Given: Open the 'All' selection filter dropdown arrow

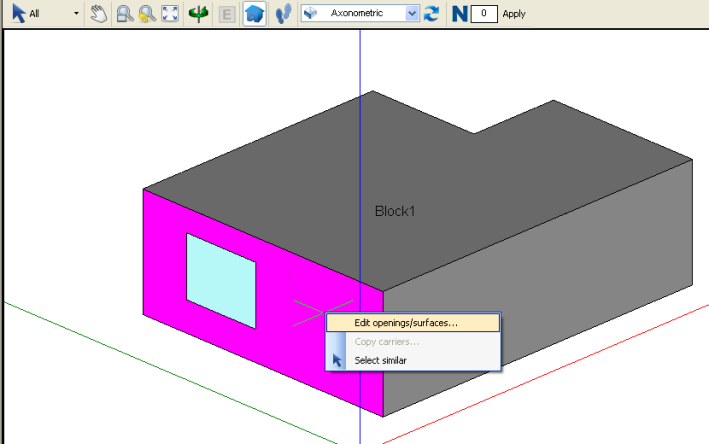Looking at the screenshot, I should click(x=76, y=14).
